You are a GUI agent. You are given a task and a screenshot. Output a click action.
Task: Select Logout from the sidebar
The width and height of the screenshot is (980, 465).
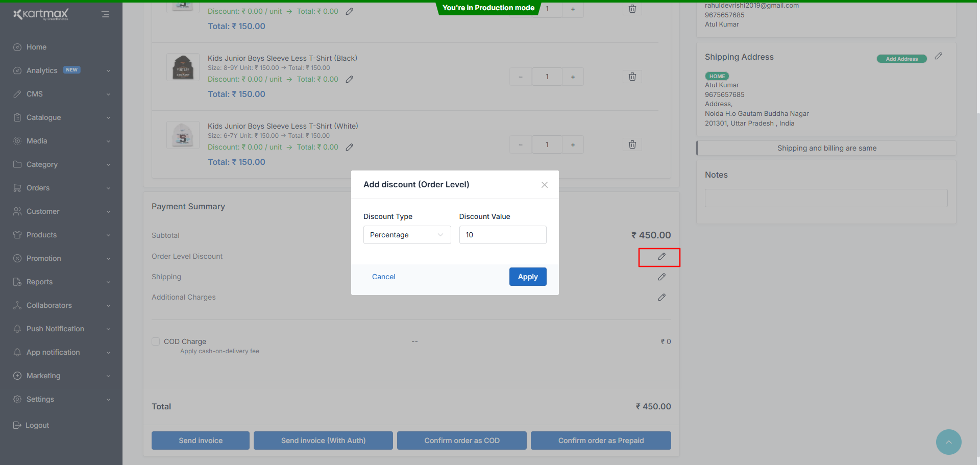37,425
